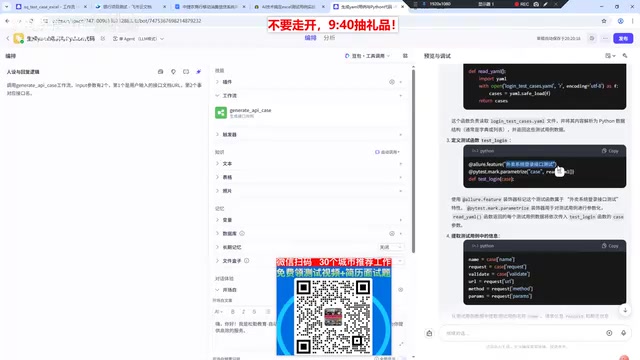Click the Copy icon on test_login code block
The image size is (640, 360).
coord(610,151)
